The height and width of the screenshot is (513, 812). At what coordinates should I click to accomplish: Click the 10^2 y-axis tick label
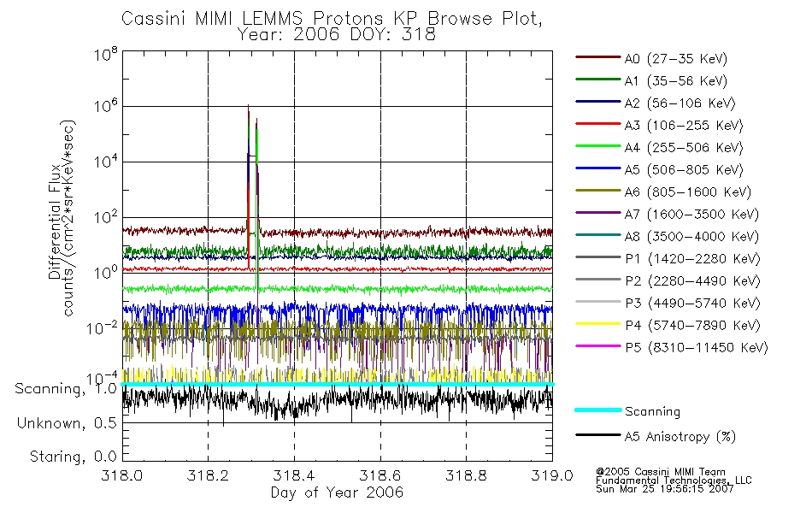tap(106, 217)
